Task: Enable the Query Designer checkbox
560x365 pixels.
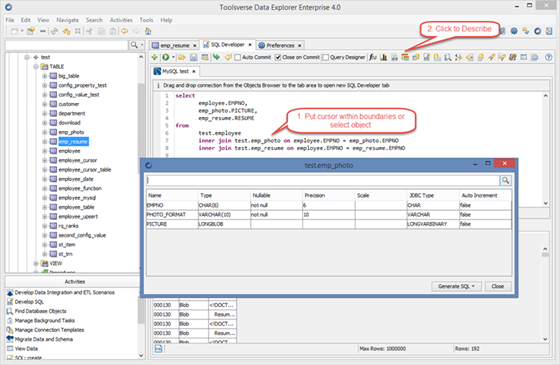Action: pyautogui.click(x=325, y=58)
